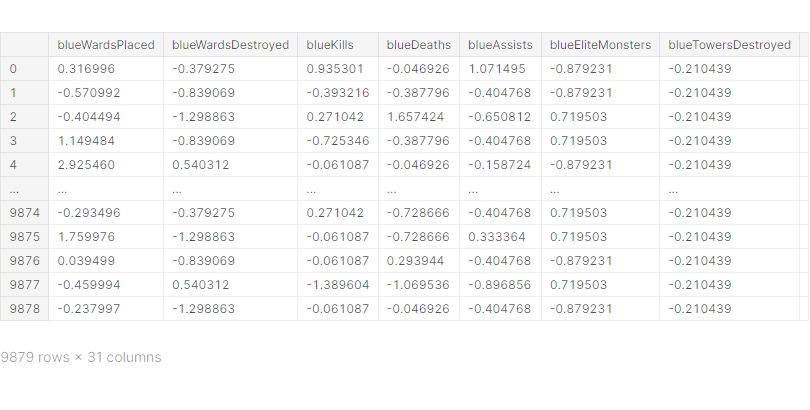The image size is (810, 410).
Task: Click blueWardsDestroyed value in row 4
Action: 200,165
